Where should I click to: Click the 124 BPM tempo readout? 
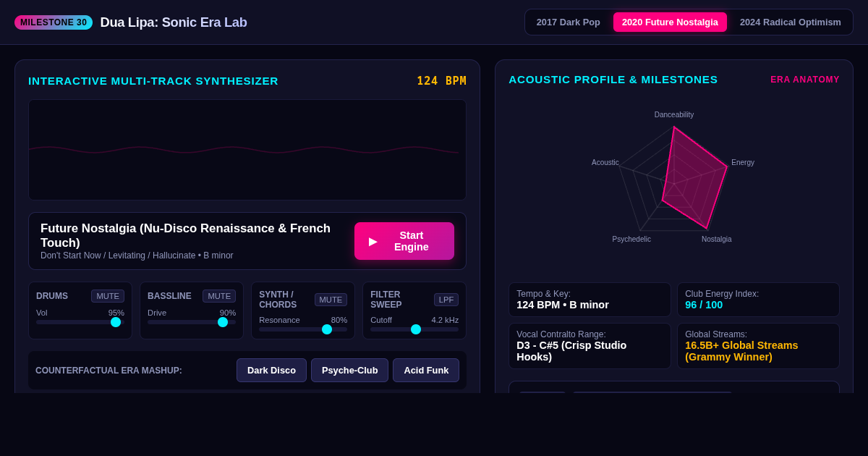pyautogui.click(x=441, y=81)
